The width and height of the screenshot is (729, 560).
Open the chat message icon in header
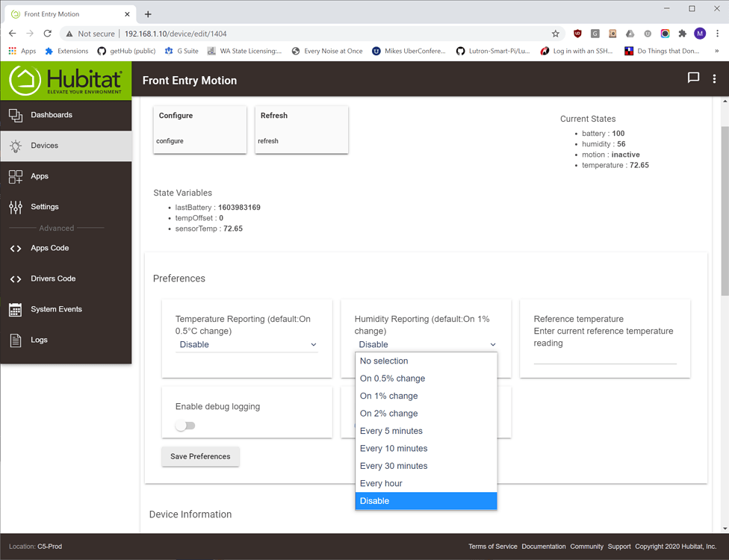tap(693, 78)
